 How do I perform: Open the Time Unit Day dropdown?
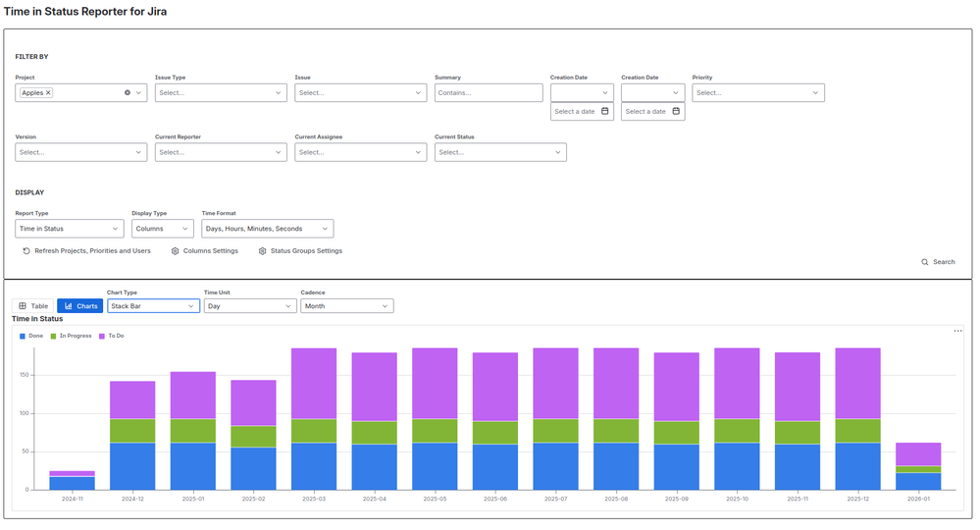pos(250,306)
